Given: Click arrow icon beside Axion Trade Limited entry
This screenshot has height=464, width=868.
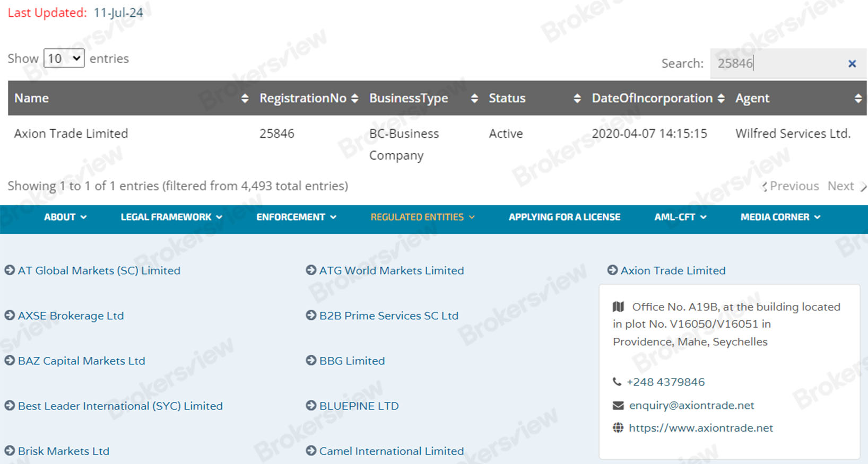Looking at the screenshot, I should click(612, 270).
